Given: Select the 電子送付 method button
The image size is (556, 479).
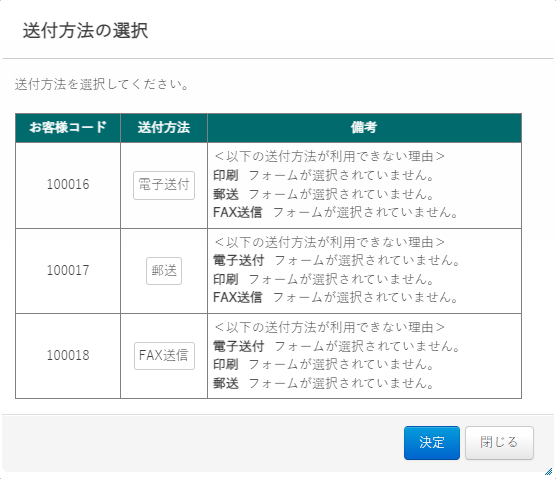Looking at the screenshot, I should 164,185.
